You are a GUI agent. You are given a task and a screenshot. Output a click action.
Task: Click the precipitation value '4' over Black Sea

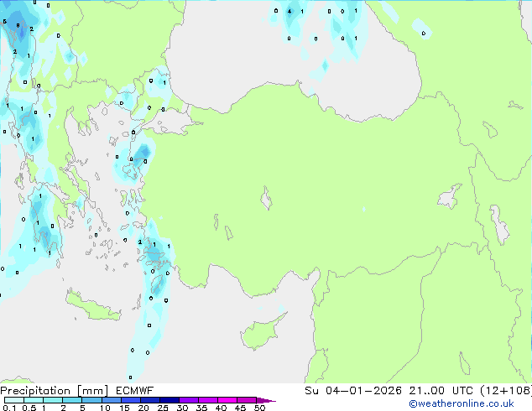289,12
